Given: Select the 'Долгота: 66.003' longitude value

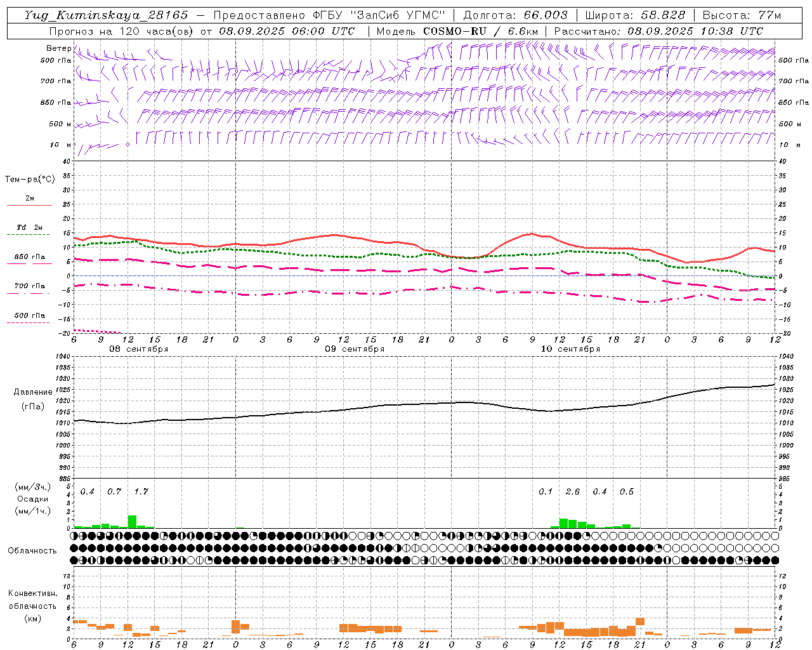Looking at the screenshot, I should (x=516, y=15).
